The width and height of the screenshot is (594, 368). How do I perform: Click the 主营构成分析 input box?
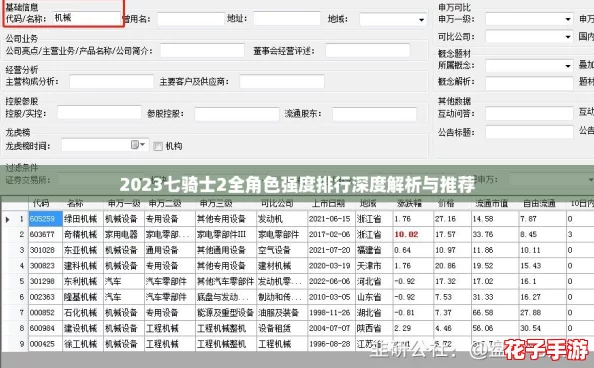point(111,81)
